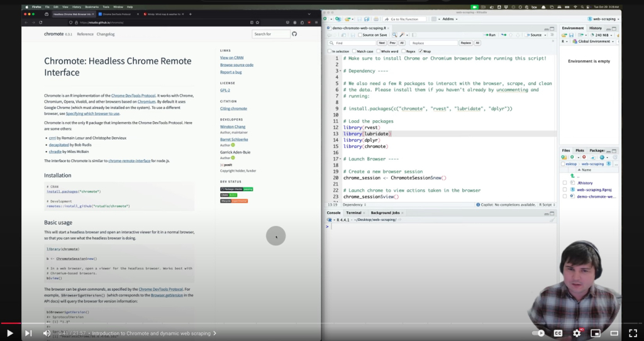Open the Import Dataset dropdown
This screenshot has height=341, width=644.
pyautogui.click(x=583, y=35)
